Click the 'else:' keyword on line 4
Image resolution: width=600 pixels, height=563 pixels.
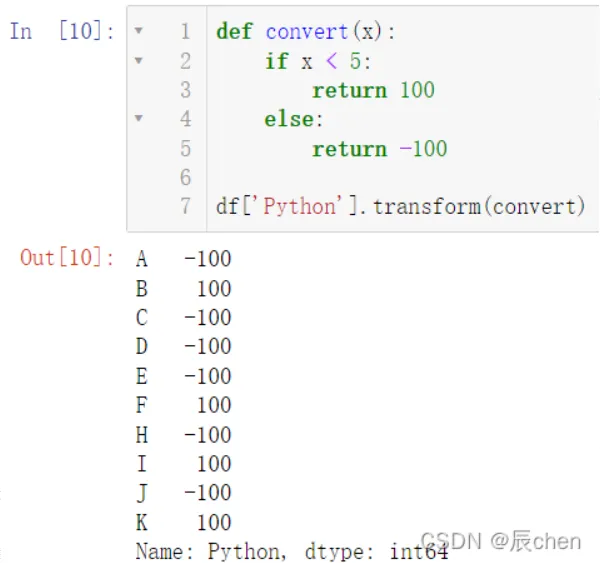(294, 119)
